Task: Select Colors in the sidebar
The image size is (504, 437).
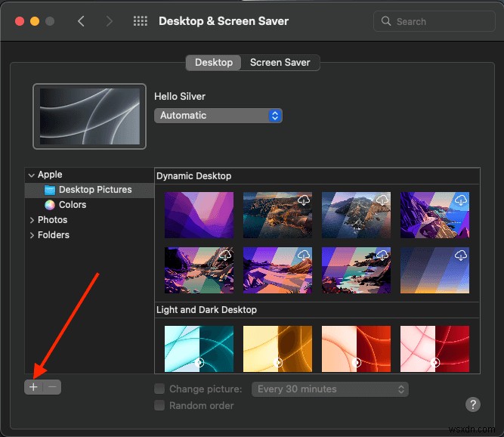Action: pos(90,205)
